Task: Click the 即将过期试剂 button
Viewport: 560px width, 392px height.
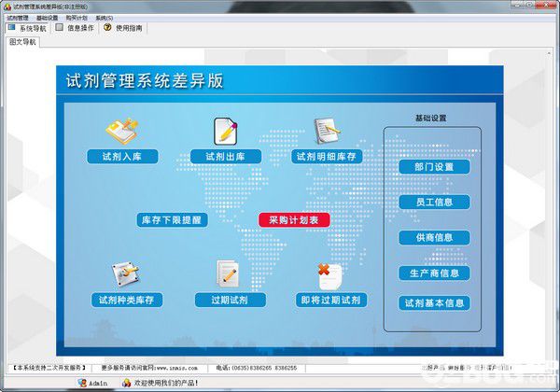Action: (x=331, y=300)
